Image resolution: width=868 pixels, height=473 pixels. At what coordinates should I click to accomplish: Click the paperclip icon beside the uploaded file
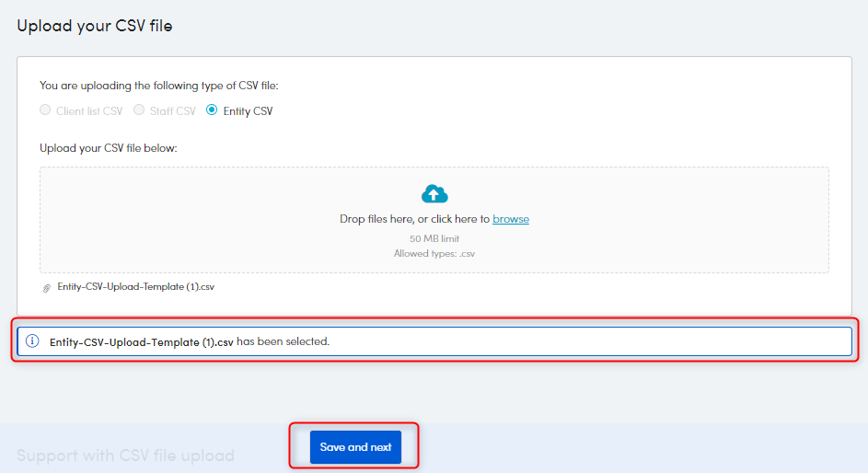pyautogui.click(x=47, y=288)
